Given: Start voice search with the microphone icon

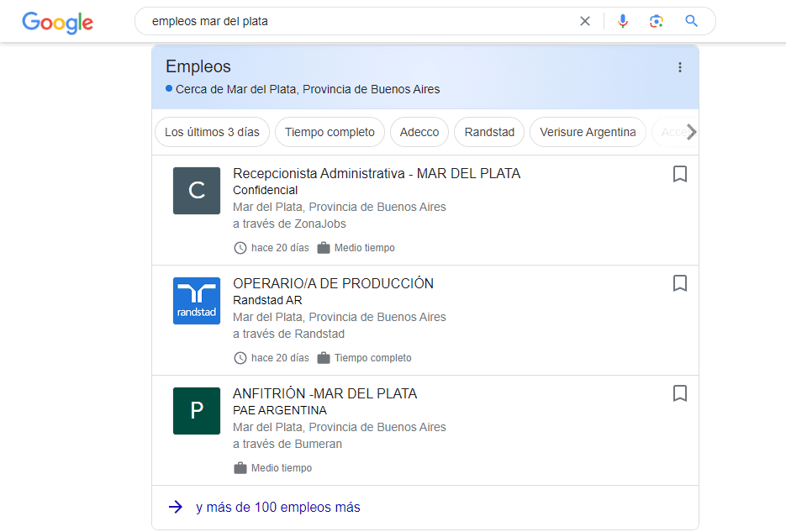Looking at the screenshot, I should pyautogui.click(x=623, y=21).
